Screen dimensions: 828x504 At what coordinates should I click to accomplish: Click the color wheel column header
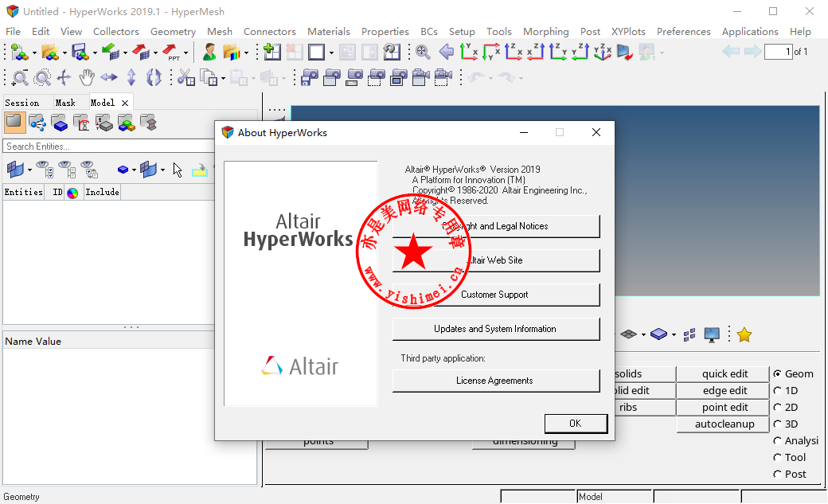click(72, 193)
